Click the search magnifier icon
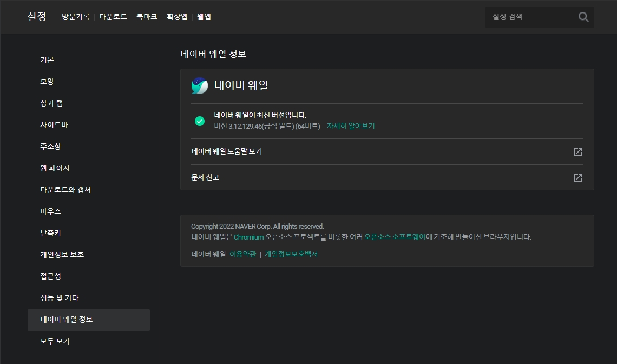Image resolution: width=617 pixels, height=364 pixels. pyautogui.click(x=583, y=17)
